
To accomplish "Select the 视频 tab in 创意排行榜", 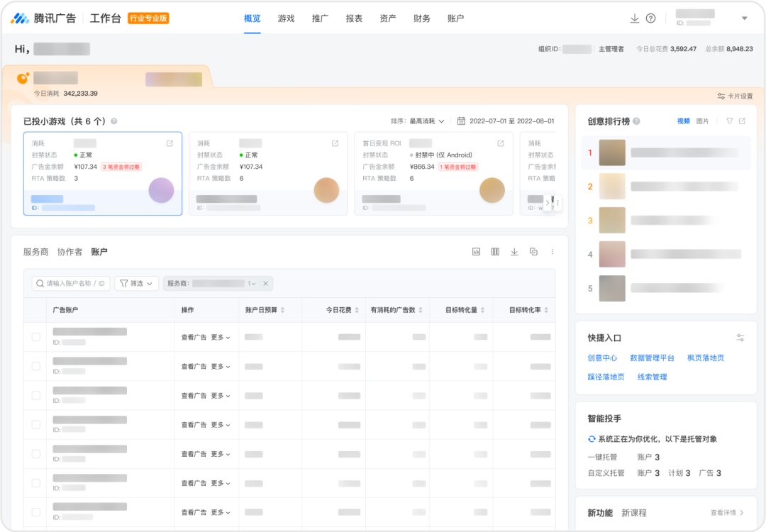I will [683, 121].
